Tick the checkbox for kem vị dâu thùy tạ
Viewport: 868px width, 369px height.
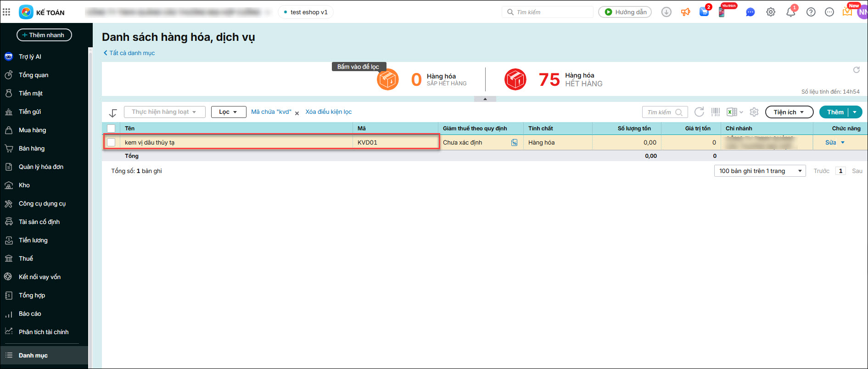pyautogui.click(x=111, y=142)
